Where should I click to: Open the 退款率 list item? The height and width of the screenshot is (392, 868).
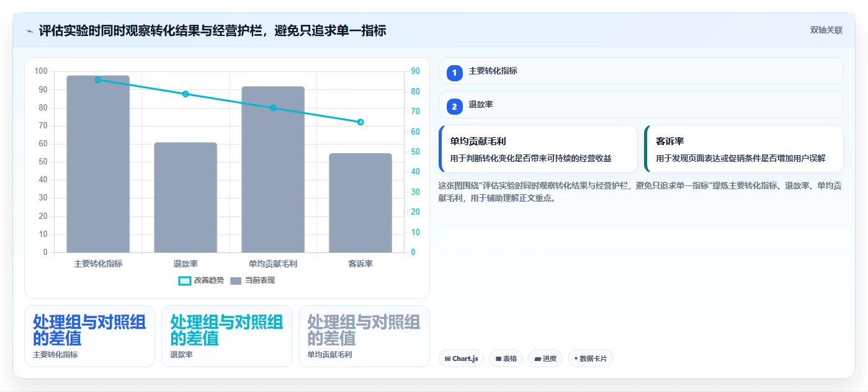[x=641, y=105]
